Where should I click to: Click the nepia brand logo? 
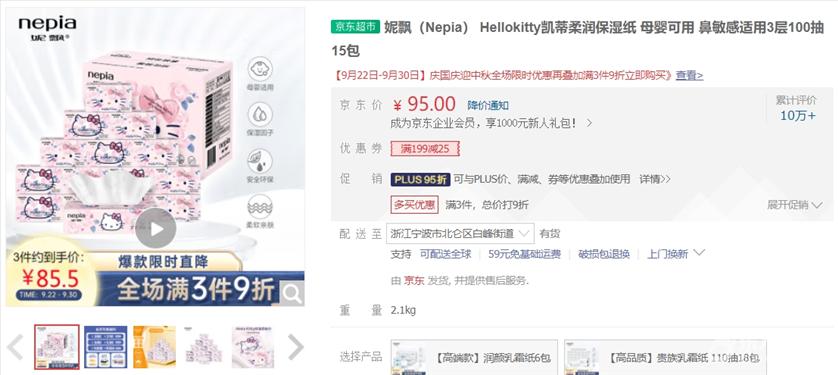(47, 29)
